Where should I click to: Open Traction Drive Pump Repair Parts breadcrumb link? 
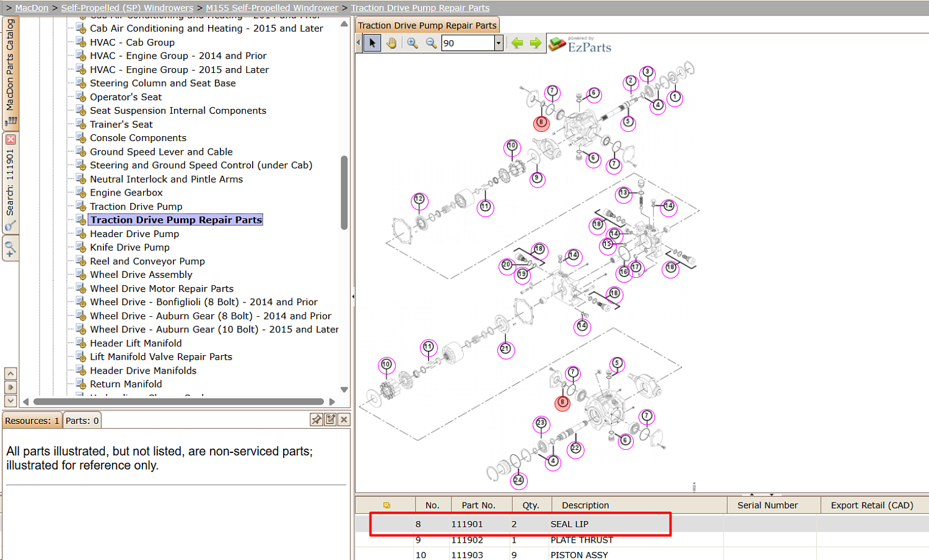tap(420, 8)
